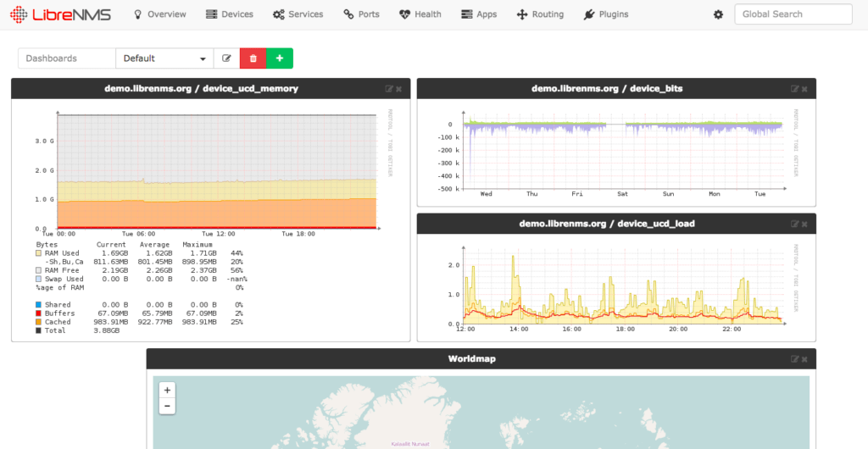The height and width of the screenshot is (449, 868).
Task: Click the Health heartbeat icon
Action: (x=404, y=14)
